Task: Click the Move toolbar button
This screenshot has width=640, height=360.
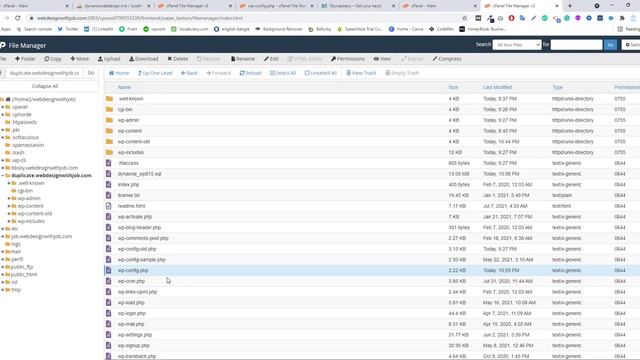Action: tap(80, 59)
